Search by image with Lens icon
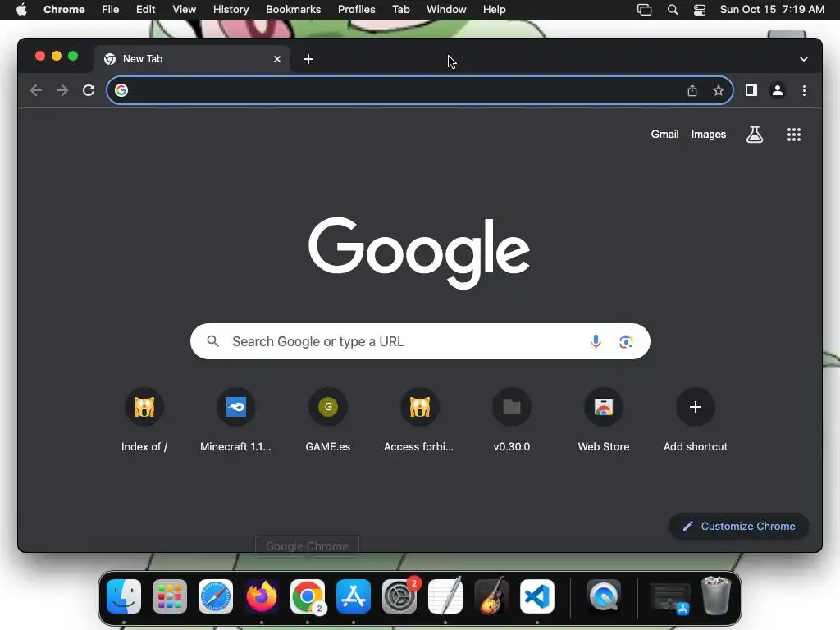This screenshot has height=630, width=840. pos(626,341)
